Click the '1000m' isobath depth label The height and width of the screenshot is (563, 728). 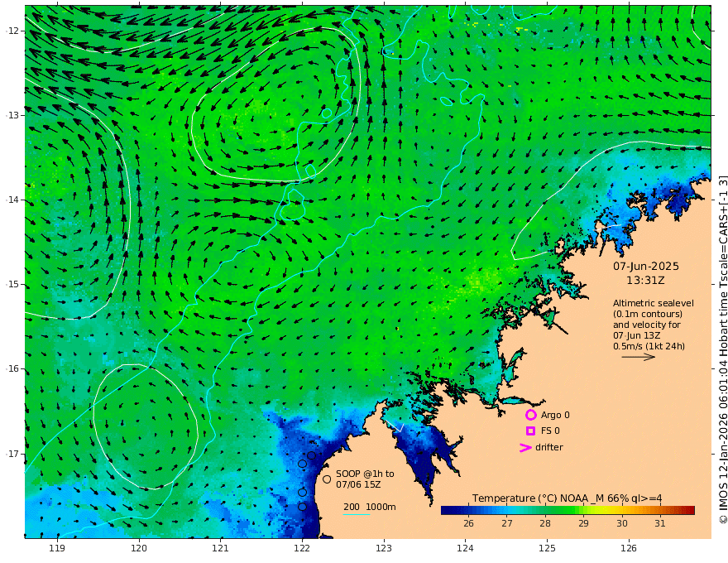pos(381,507)
